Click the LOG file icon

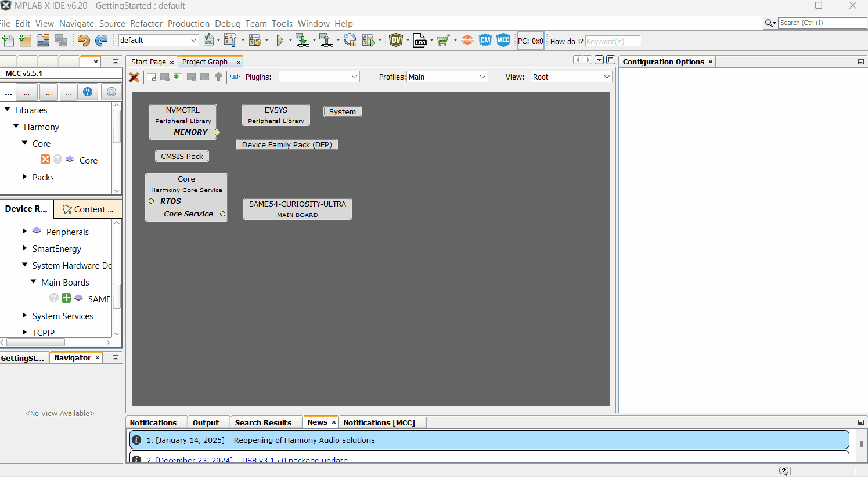(x=420, y=40)
